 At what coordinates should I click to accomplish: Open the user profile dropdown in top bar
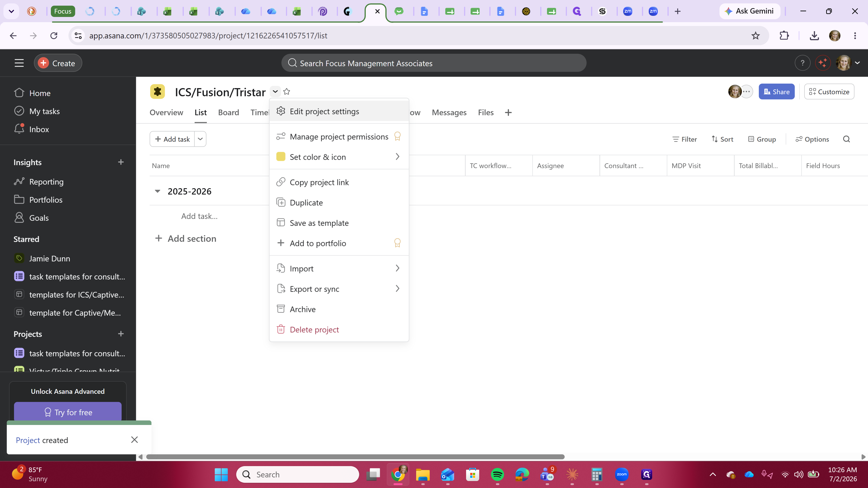click(849, 63)
